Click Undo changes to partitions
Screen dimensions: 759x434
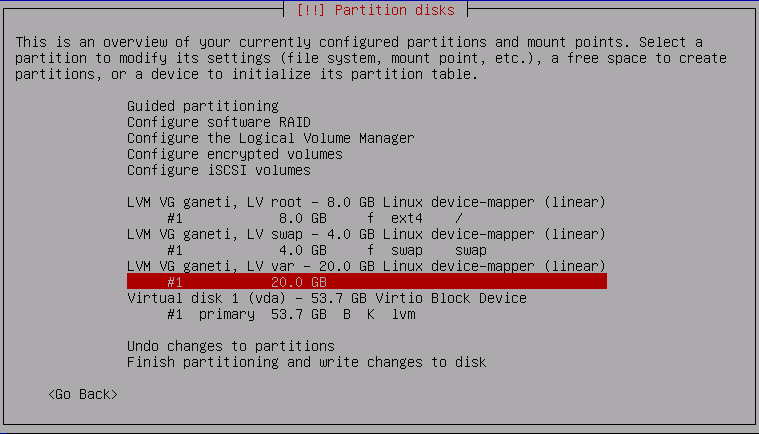coord(230,346)
